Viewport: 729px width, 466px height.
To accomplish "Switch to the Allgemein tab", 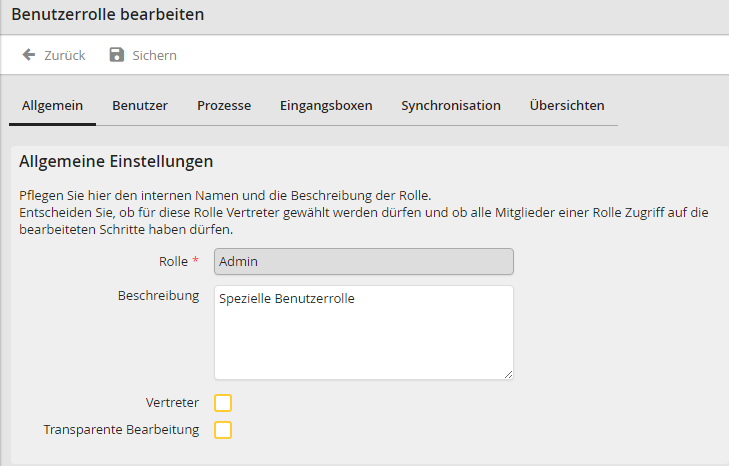I will point(52,105).
